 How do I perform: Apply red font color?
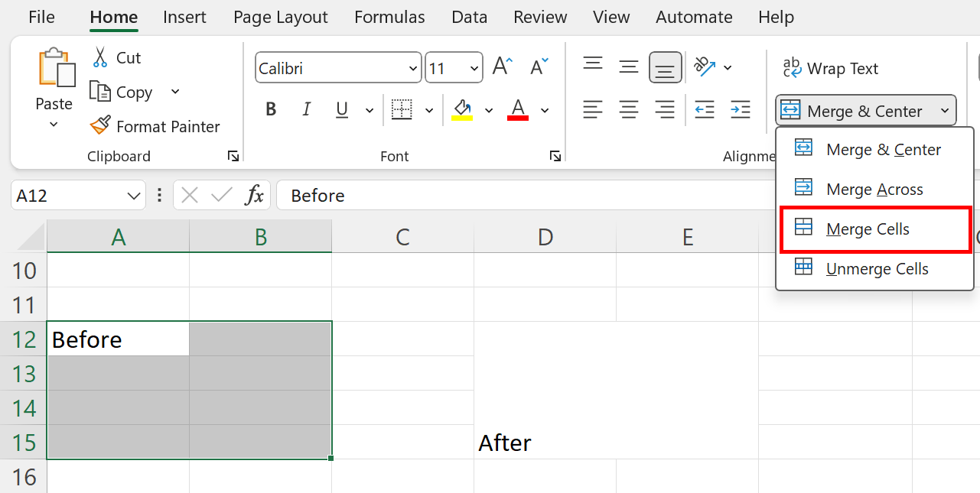click(x=518, y=110)
